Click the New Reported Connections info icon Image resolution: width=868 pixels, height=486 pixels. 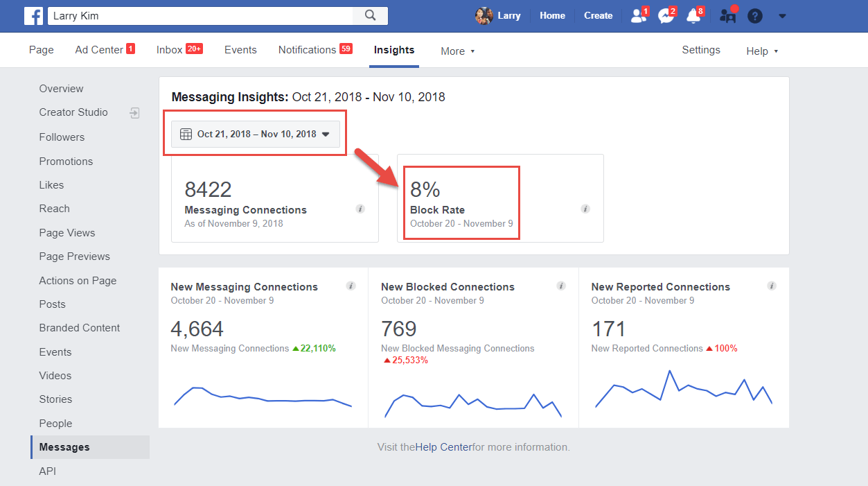(772, 286)
